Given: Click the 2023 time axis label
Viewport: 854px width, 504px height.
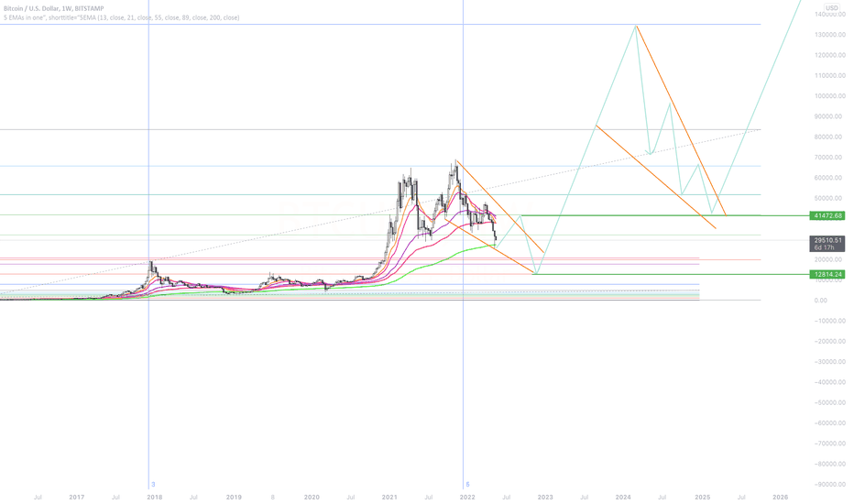Looking at the screenshot, I should (545, 497).
